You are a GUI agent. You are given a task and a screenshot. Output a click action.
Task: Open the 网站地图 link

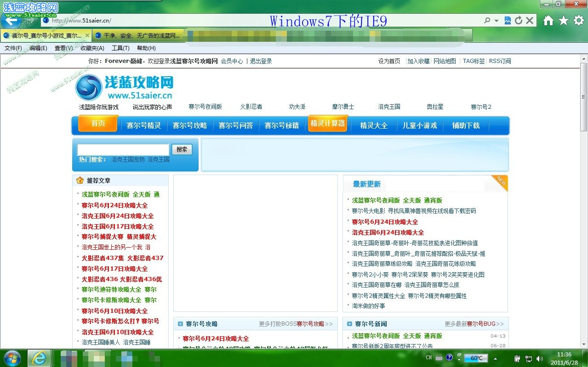pos(445,61)
